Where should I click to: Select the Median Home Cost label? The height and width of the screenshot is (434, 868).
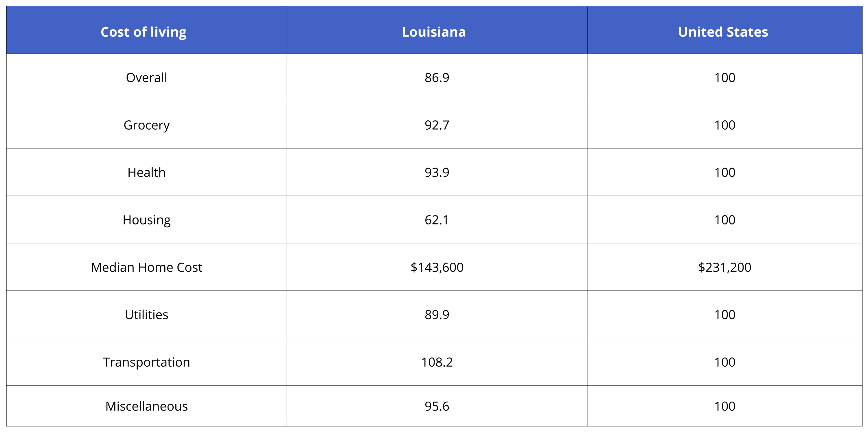click(x=147, y=267)
